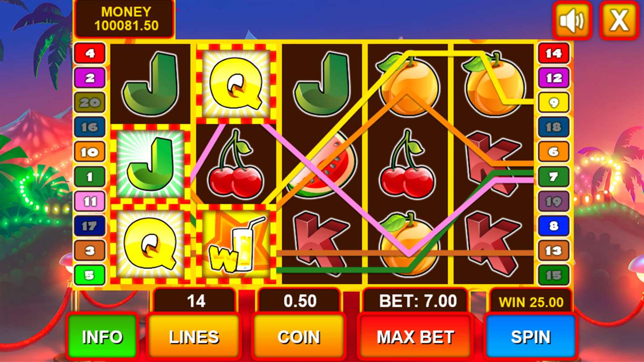Select blue payline 8 marker
The width and height of the screenshot is (644, 362).
[553, 226]
